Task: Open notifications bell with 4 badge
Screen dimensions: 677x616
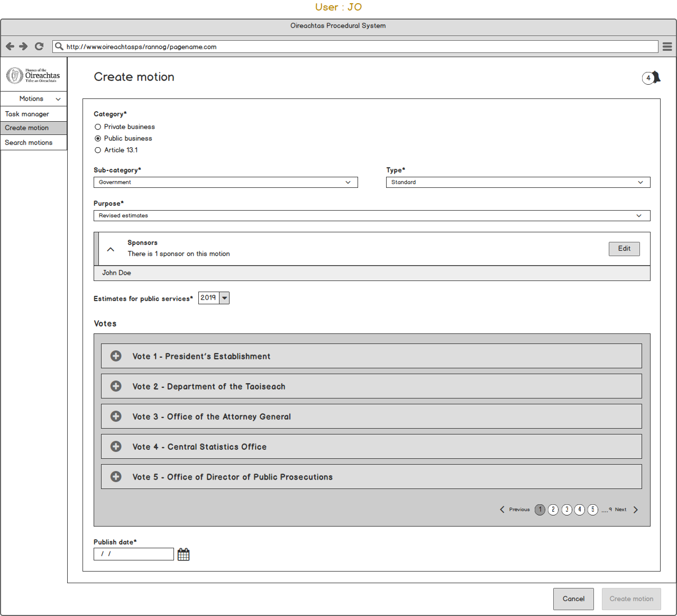Action: (652, 78)
